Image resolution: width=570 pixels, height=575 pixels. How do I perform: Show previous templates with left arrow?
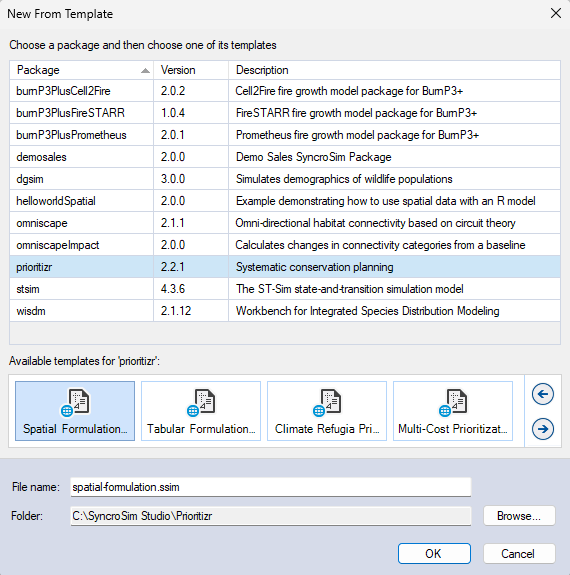click(542, 394)
